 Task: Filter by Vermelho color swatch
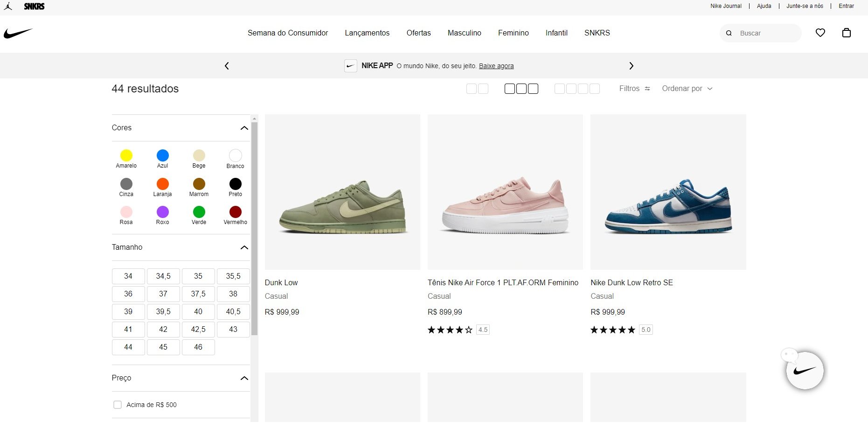click(235, 212)
